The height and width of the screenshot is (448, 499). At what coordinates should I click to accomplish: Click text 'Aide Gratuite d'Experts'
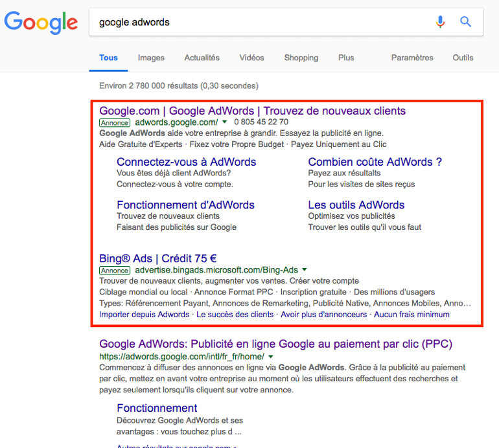pos(141,144)
